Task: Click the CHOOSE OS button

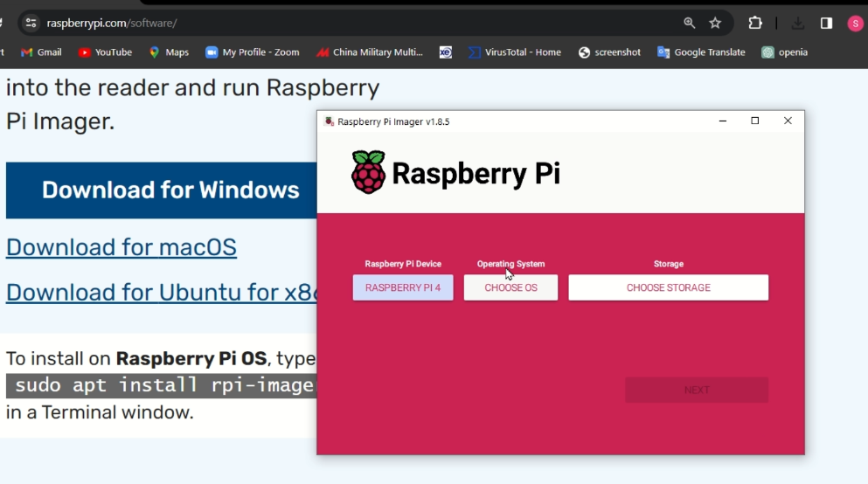Action: coord(511,287)
